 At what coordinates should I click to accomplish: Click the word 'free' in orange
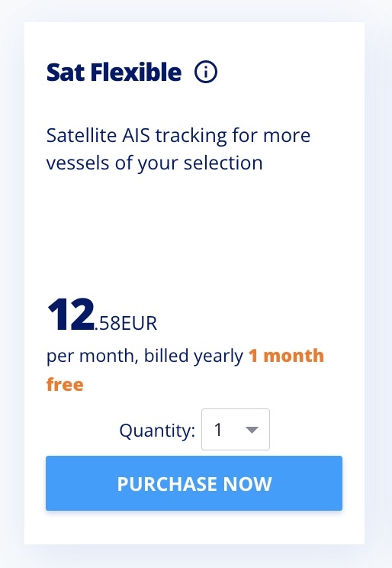65,384
